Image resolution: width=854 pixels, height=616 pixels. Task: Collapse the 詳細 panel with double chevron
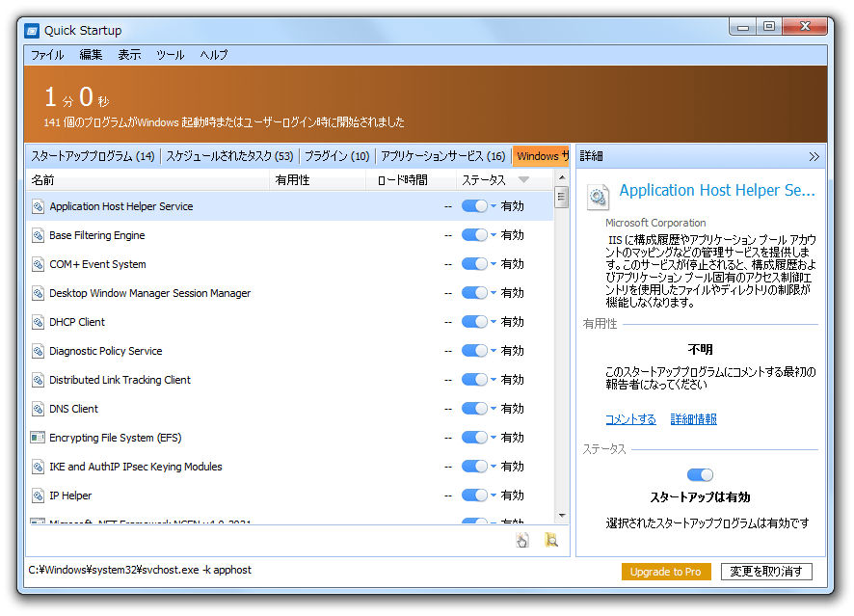point(814,157)
